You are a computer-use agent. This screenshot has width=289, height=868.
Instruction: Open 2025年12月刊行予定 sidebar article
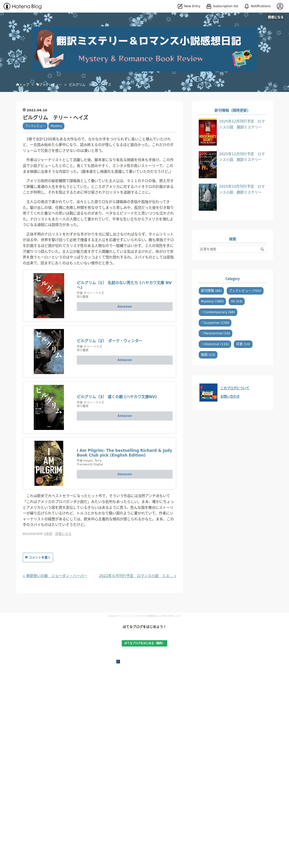(242, 124)
